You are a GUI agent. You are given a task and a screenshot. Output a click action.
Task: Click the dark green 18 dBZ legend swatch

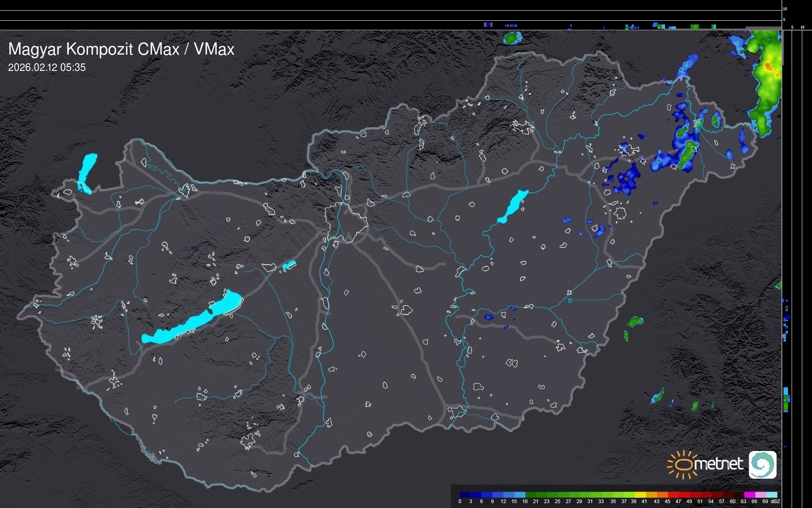(530, 495)
